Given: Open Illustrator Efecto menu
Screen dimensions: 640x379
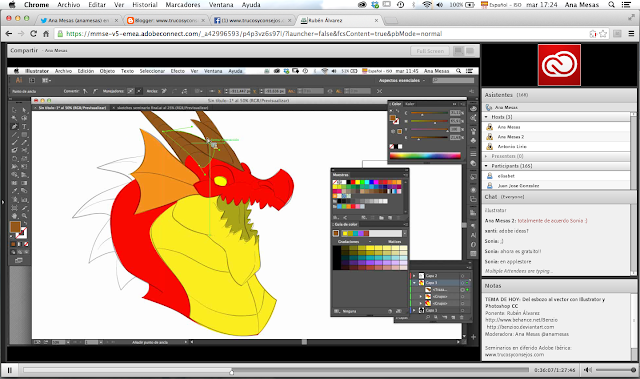Looking at the screenshot, I should click(x=177, y=71).
